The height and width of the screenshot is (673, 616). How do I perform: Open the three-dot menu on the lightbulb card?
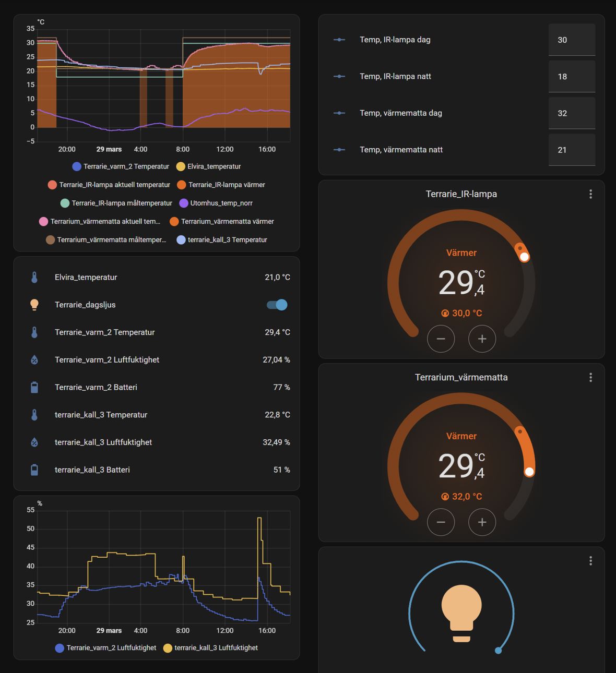pyautogui.click(x=590, y=561)
